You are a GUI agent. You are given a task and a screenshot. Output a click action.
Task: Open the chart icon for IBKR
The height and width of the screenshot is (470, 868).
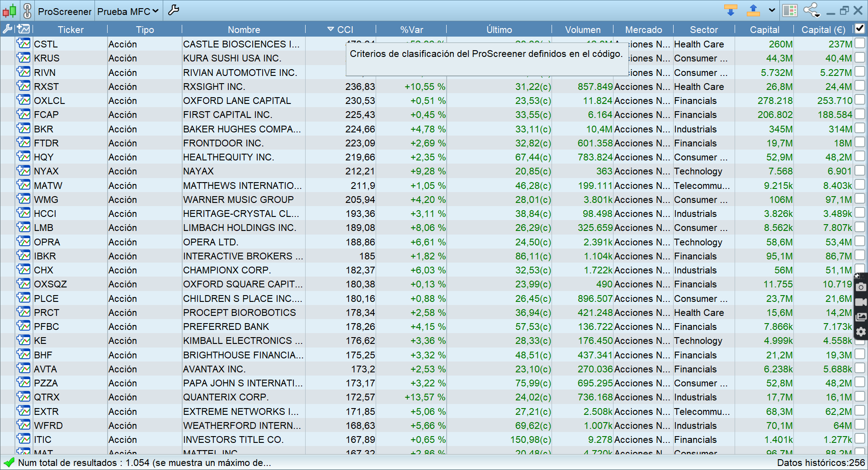coord(23,255)
